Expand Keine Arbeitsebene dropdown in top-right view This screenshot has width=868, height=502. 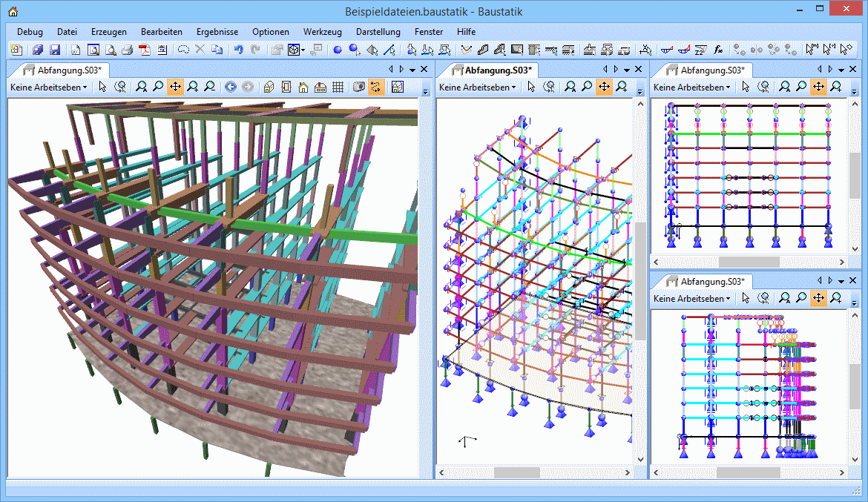(x=691, y=87)
